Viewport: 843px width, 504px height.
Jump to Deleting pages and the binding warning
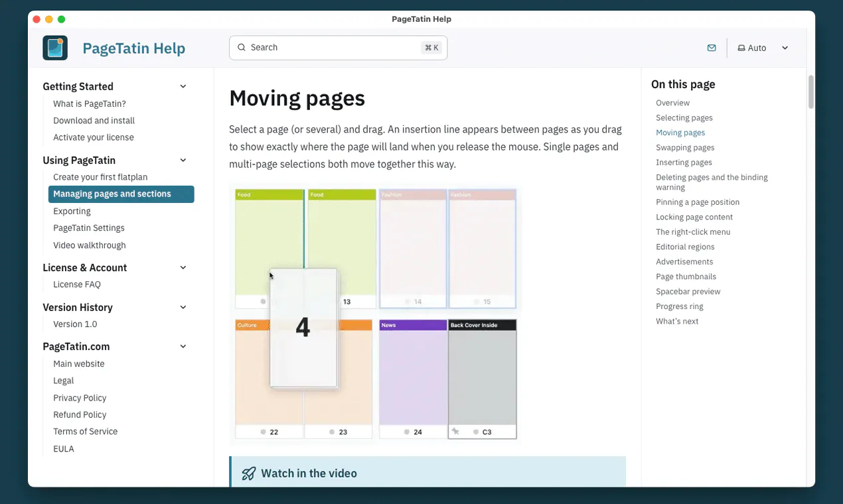[x=712, y=182]
